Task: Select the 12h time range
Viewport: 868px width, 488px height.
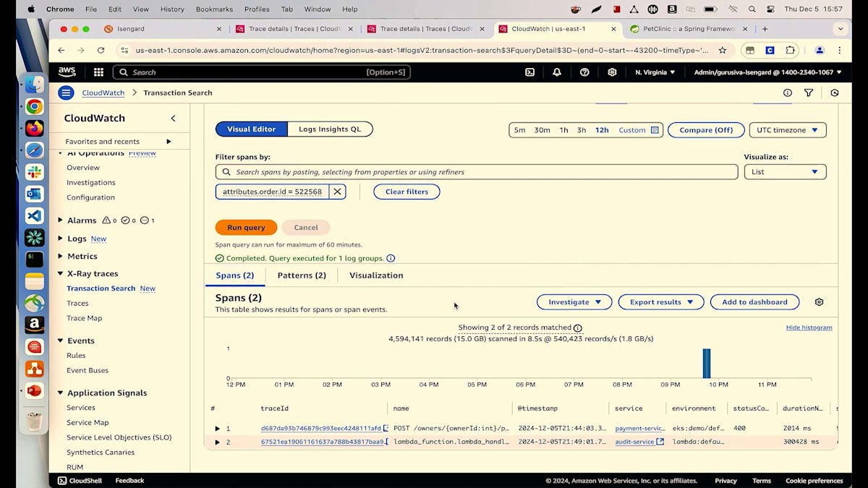Action: click(x=602, y=130)
